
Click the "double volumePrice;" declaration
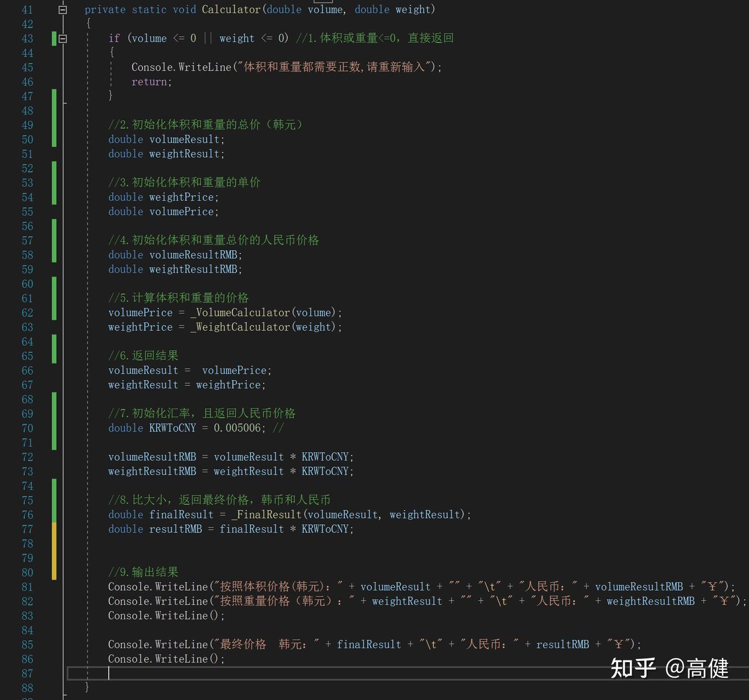point(163,212)
